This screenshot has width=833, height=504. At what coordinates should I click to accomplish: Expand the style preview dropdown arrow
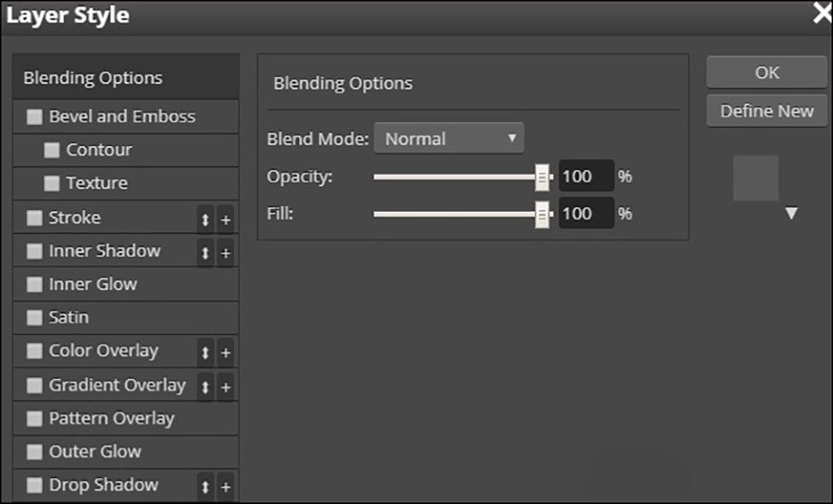(790, 214)
